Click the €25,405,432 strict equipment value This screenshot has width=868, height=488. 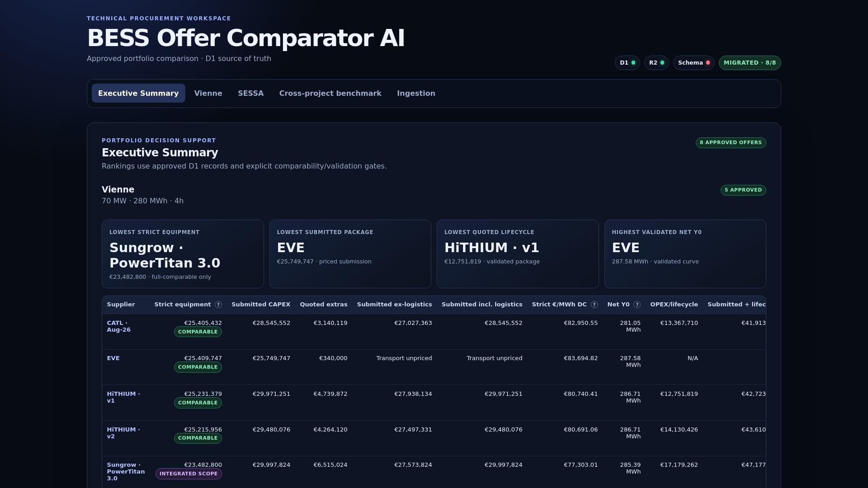(203, 323)
